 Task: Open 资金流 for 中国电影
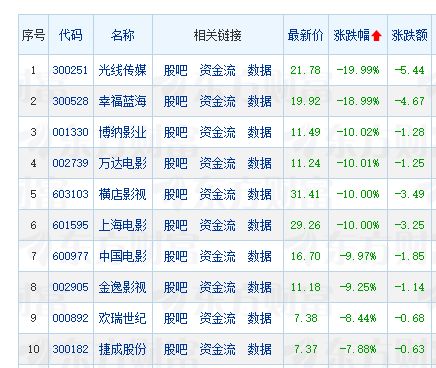coord(217,256)
